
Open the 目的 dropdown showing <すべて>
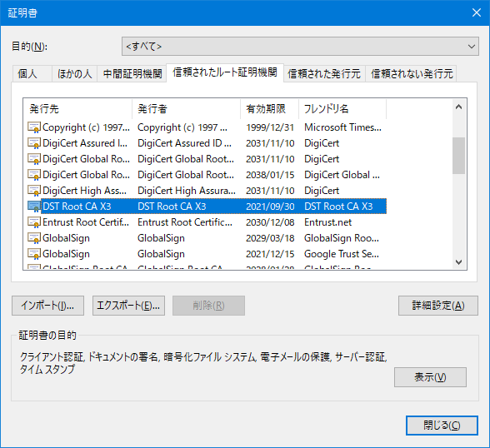coord(300,46)
